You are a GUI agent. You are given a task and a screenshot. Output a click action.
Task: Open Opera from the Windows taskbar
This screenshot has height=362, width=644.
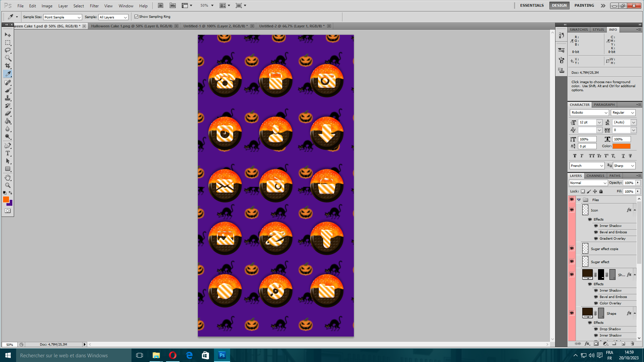tap(173, 355)
